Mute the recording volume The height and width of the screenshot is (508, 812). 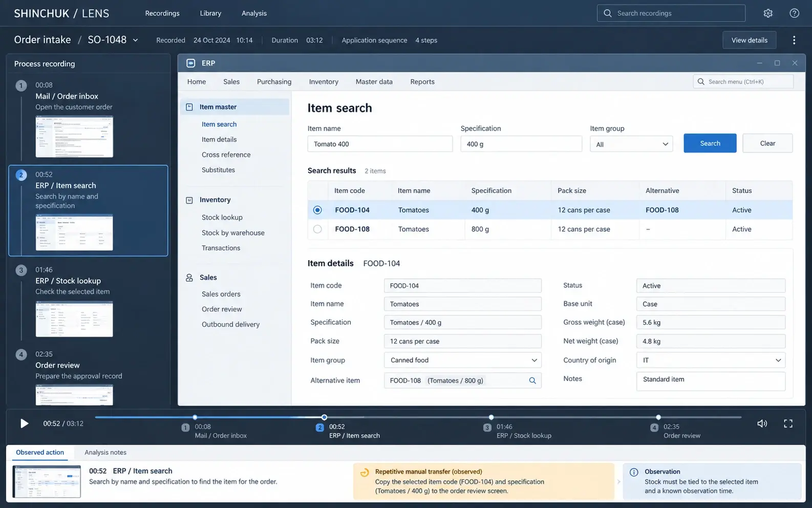click(x=762, y=424)
